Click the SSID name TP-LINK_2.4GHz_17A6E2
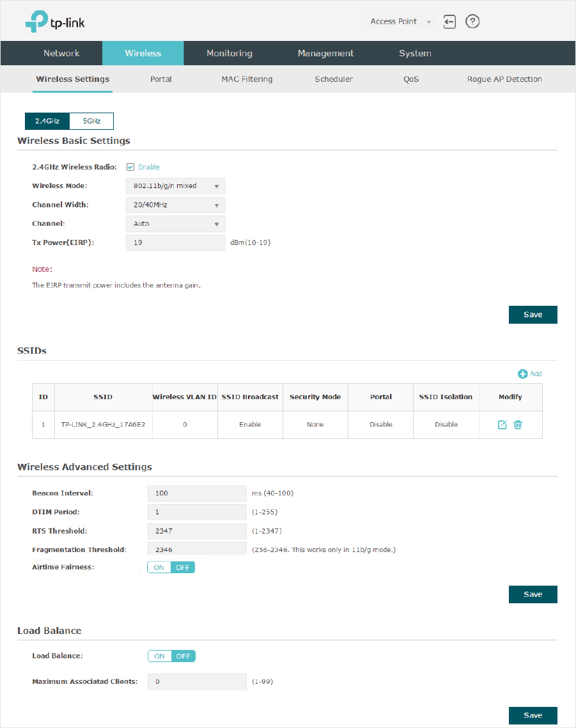The width and height of the screenshot is (576, 728). coord(103,424)
